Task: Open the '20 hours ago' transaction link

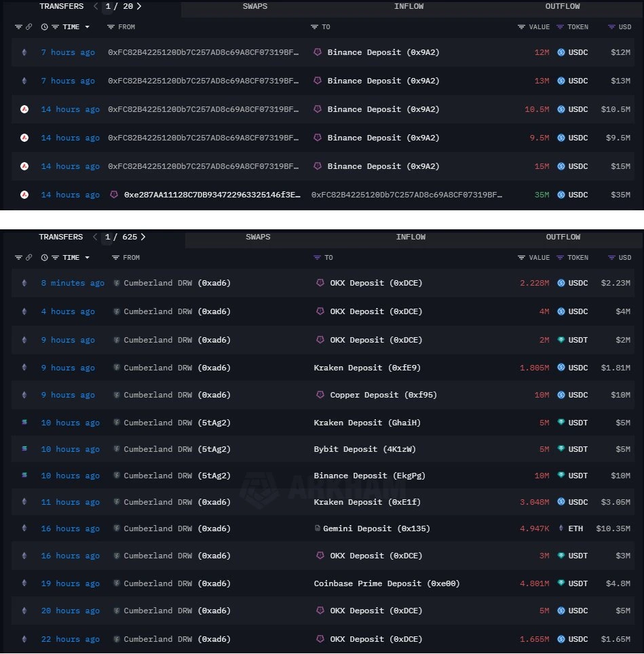Action: tap(70, 610)
